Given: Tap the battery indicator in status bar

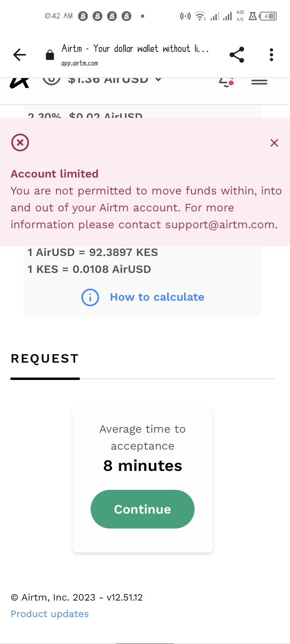Looking at the screenshot, I should (x=269, y=17).
